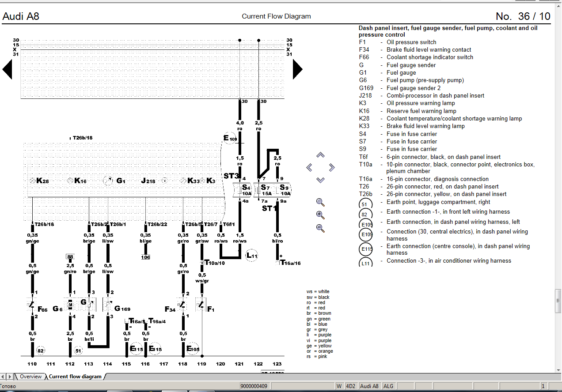Select the F66 coolant switch symbol
Image resolution: width=562 pixels, height=392 pixels.
32,304
